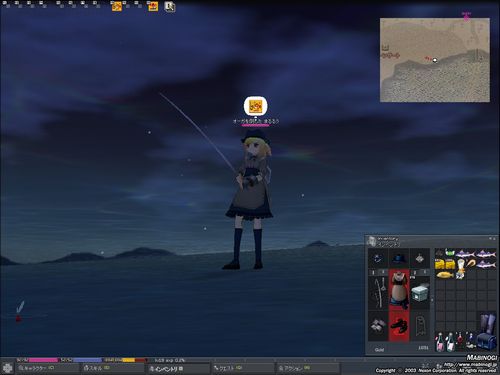This screenshot has height=375, width=500.
Task: Click the pink HP bar
Action: [x=43, y=360]
